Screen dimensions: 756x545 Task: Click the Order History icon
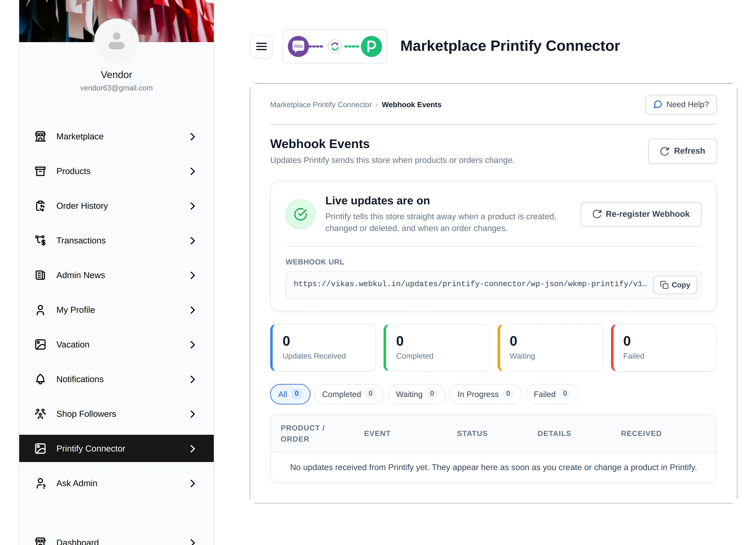tap(40, 206)
